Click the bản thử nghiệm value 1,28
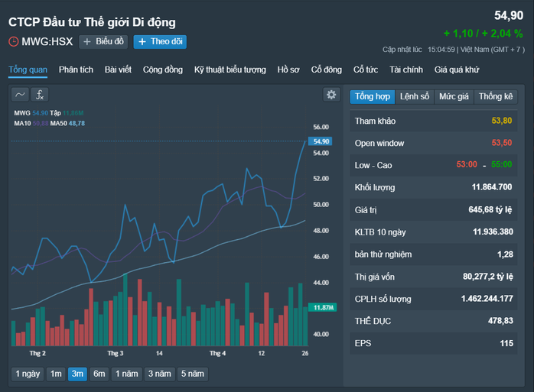 click(505, 254)
